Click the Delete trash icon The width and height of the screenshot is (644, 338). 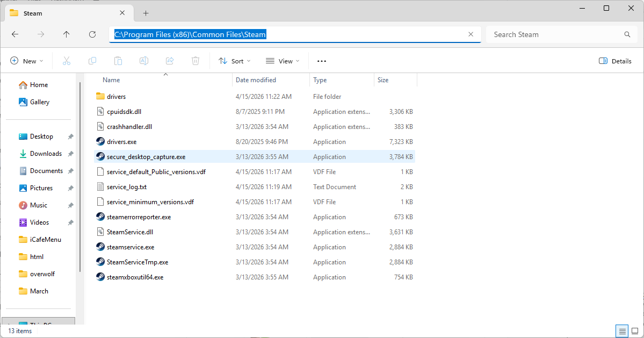(196, 61)
